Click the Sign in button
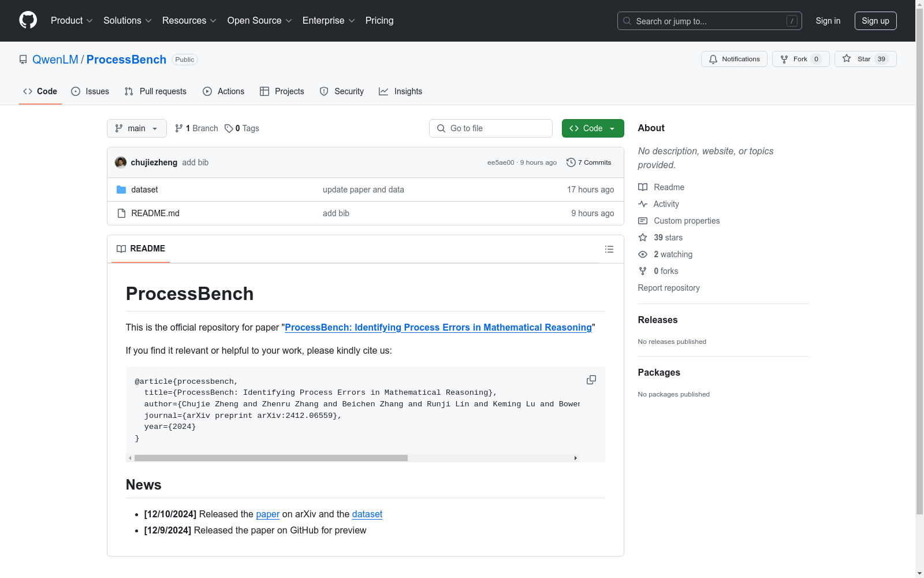Screen dimensions: 924x578 tap(828, 20)
